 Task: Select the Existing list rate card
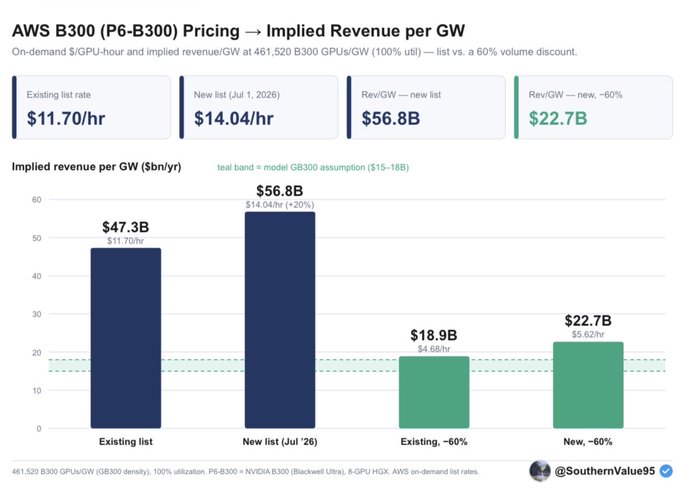click(92, 107)
